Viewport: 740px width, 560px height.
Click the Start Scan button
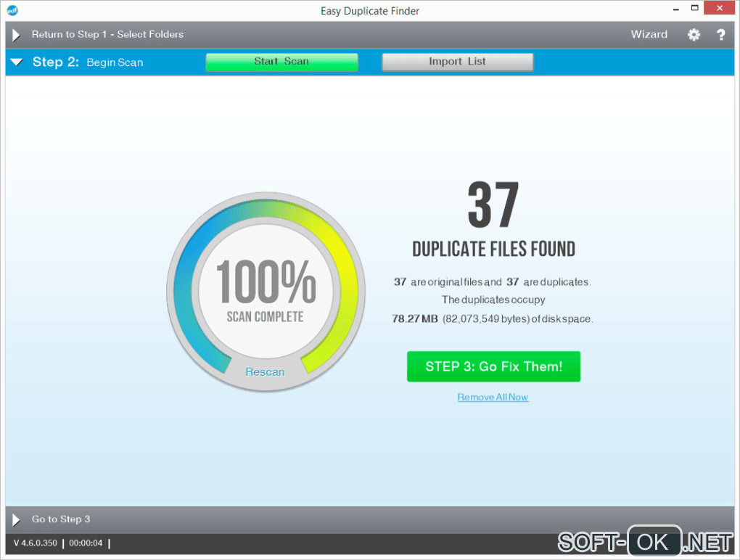(281, 62)
